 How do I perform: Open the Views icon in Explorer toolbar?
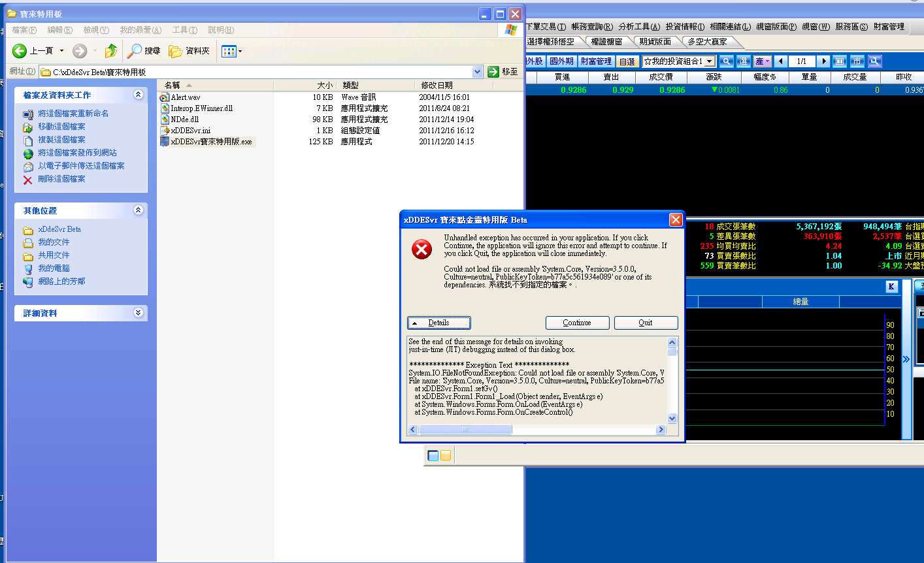click(x=229, y=51)
